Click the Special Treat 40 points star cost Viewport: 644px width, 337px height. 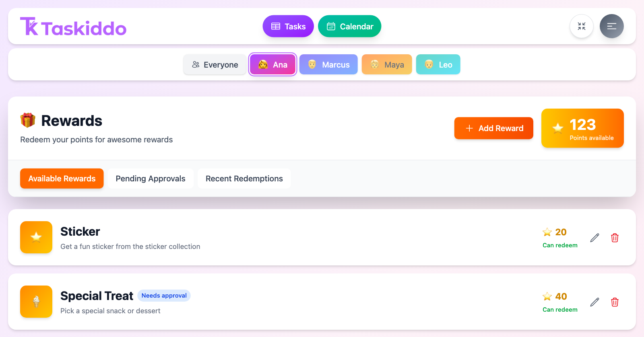[x=555, y=296]
